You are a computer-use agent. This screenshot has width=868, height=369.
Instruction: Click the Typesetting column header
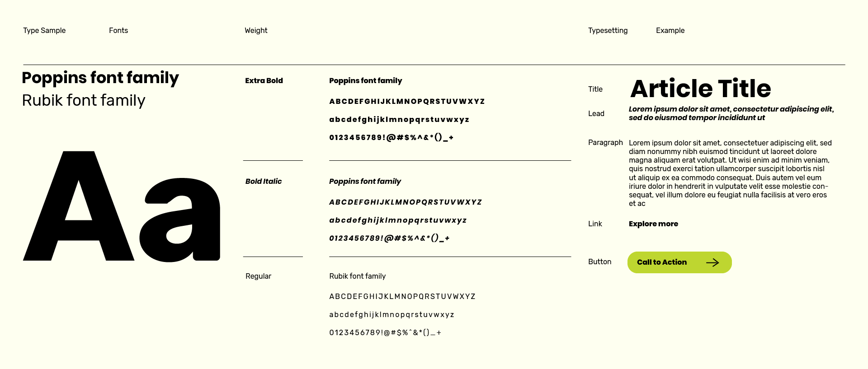tap(608, 31)
